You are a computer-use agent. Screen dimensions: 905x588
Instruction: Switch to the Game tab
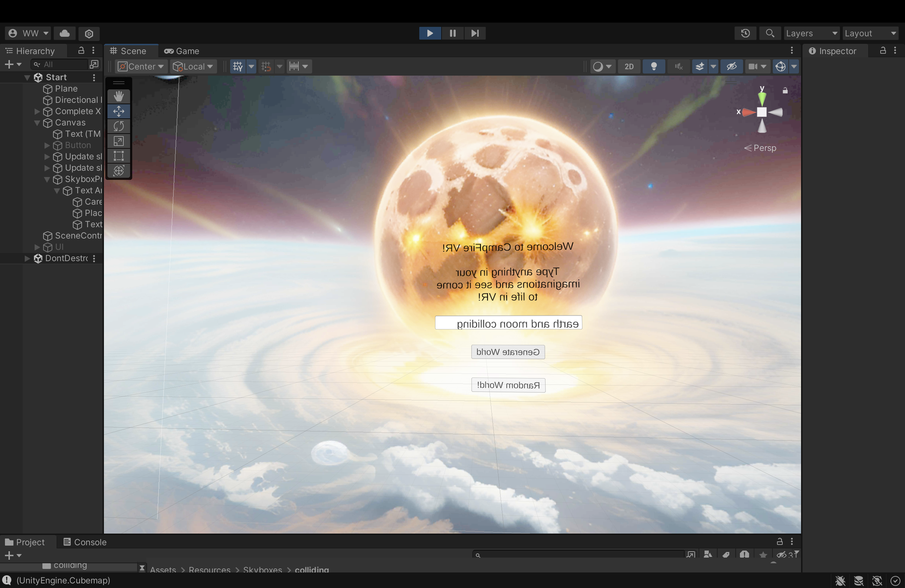click(182, 51)
